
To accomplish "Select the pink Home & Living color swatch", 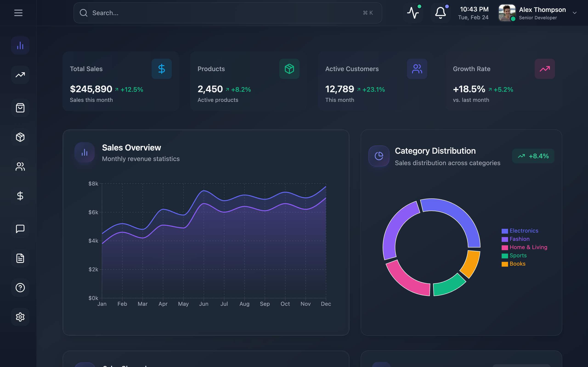I will (504, 247).
